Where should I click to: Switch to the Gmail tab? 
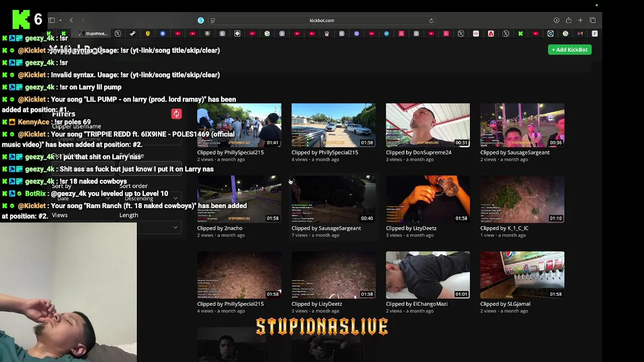(x=580, y=34)
